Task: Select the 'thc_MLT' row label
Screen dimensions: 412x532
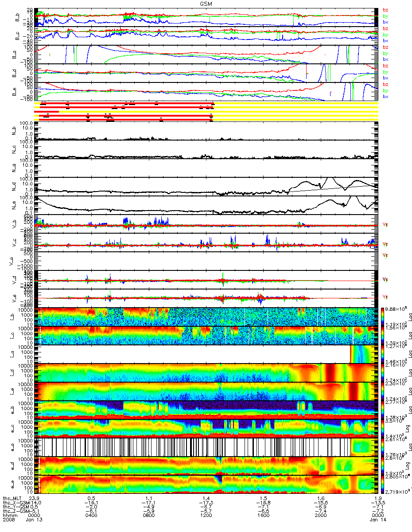Action: (12, 498)
